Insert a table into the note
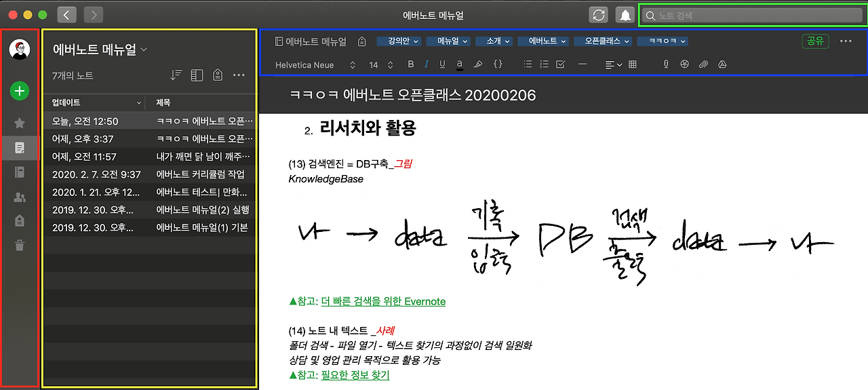The height and width of the screenshot is (390, 868). (633, 64)
